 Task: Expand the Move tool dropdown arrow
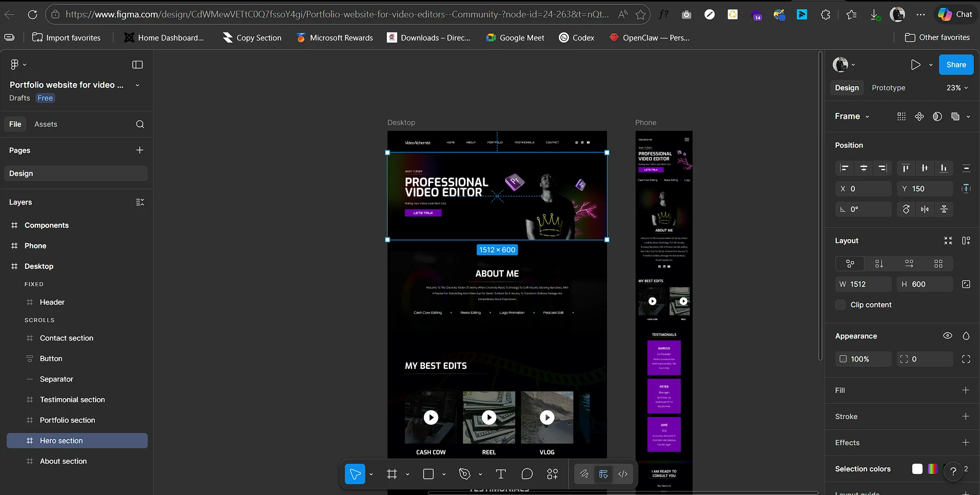click(x=372, y=474)
